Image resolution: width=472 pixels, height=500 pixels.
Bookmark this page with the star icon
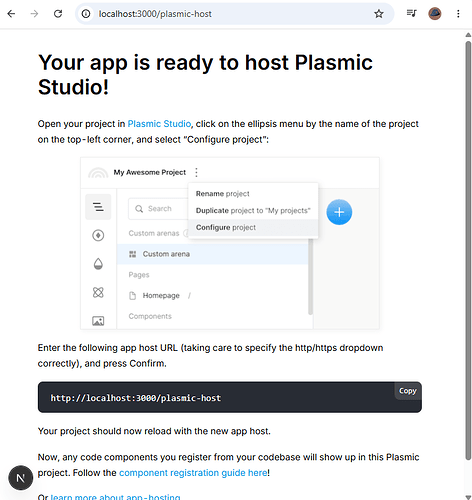[379, 14]
